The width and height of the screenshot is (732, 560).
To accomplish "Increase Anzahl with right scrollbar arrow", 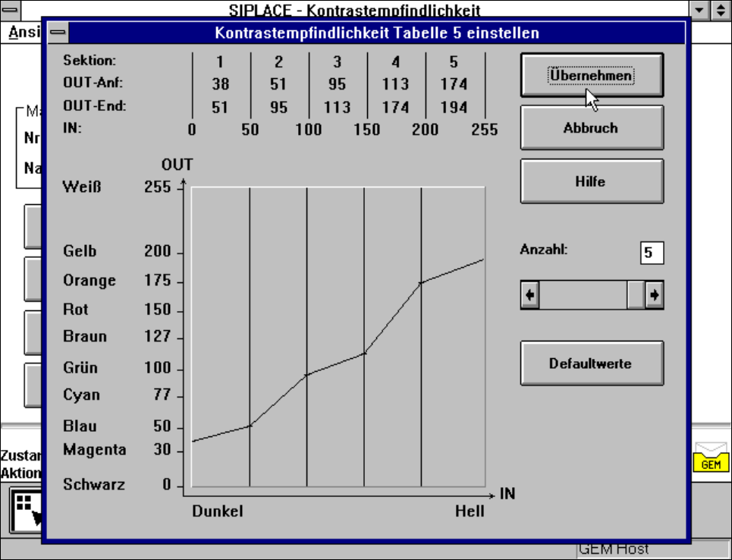I will pyautogui.click(x=655, y=294).
